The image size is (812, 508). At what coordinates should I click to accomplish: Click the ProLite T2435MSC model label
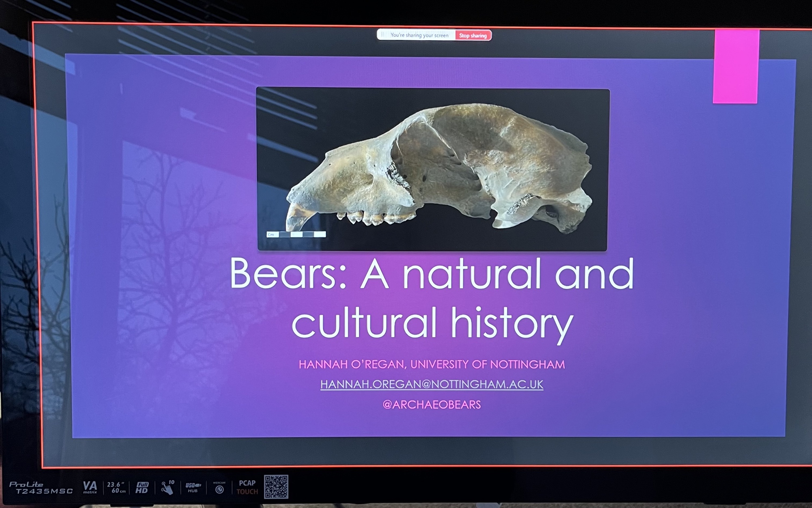41,488
